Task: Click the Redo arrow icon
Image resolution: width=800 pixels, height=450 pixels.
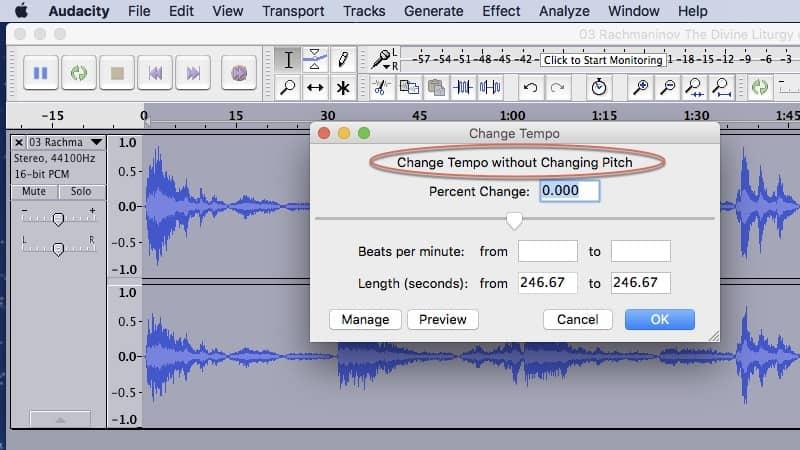Action: click(558, 87)
